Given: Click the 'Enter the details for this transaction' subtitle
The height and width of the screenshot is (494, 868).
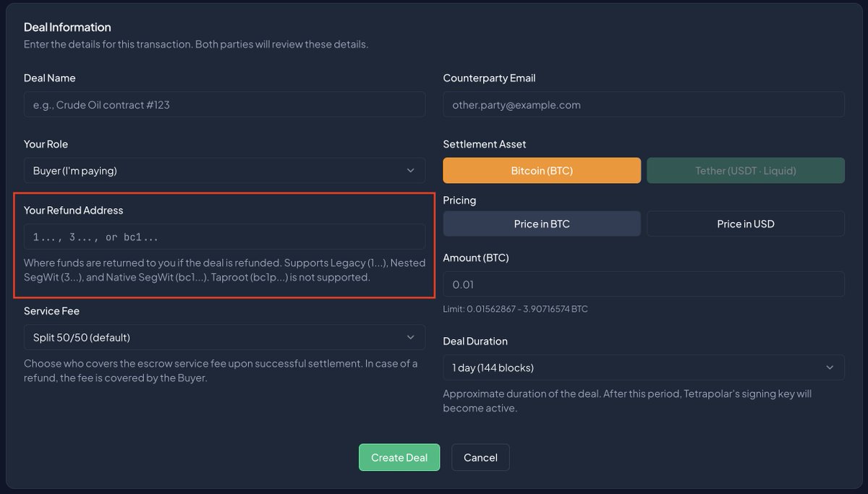Looking at the screenshot, I should tap(196, 44).
